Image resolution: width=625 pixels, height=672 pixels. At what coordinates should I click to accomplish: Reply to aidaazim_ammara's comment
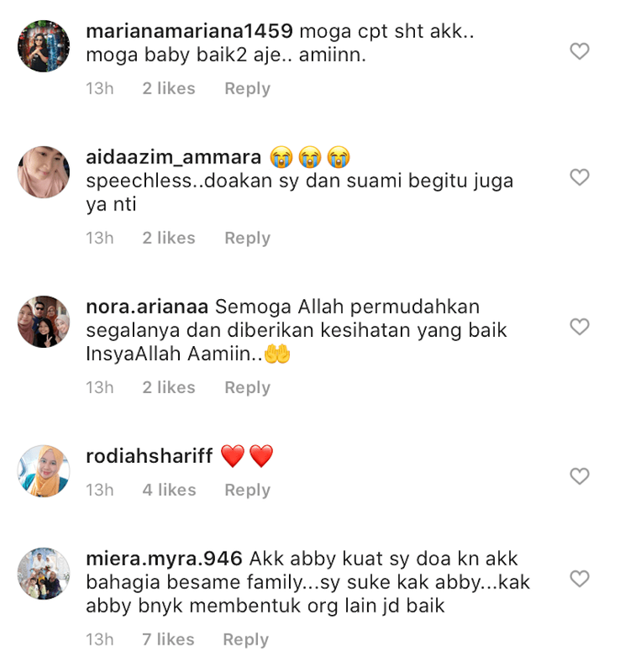coord(247,239)
